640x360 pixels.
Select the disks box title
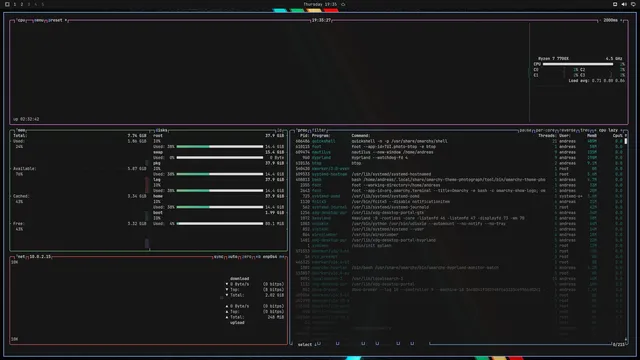161,130
